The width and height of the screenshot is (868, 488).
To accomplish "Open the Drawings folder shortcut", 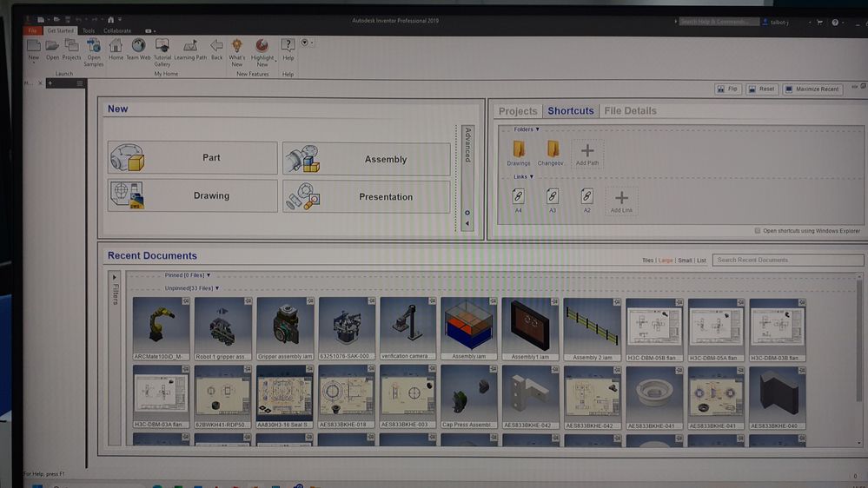I will (x=519, y=154).
